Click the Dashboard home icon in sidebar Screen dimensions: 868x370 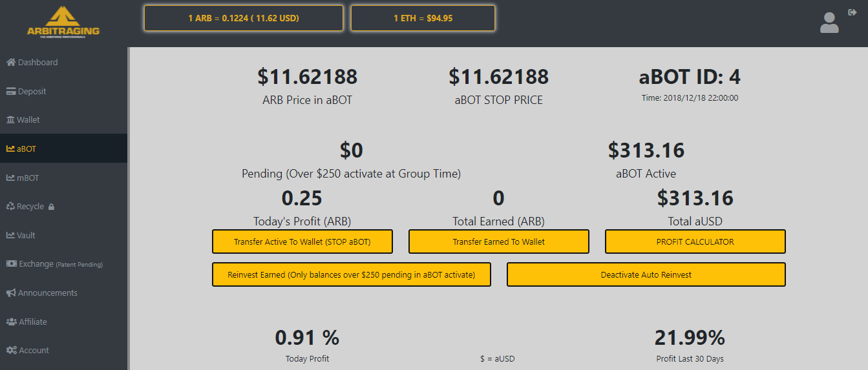[11, 63]
